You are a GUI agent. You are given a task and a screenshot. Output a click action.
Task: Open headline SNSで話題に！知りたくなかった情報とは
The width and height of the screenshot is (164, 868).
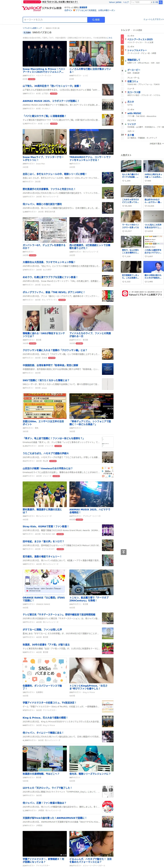(x=46, y=380)
